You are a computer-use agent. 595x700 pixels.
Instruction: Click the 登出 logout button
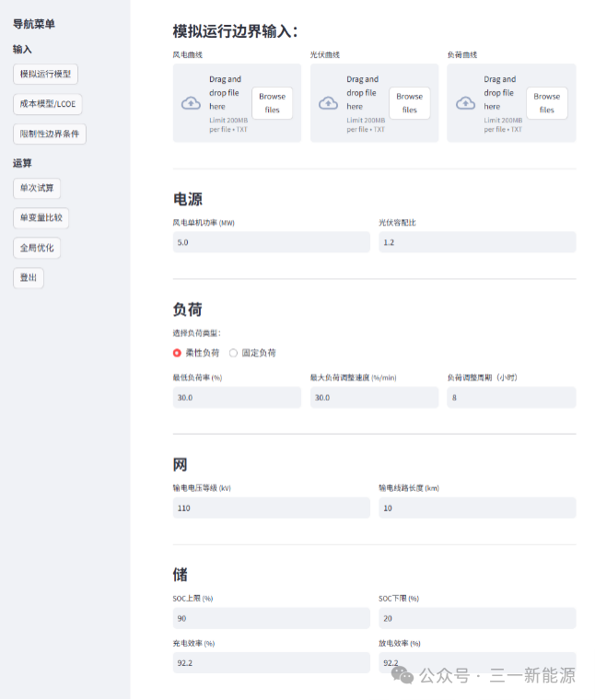pyautogui.click(x=29, y=277)
